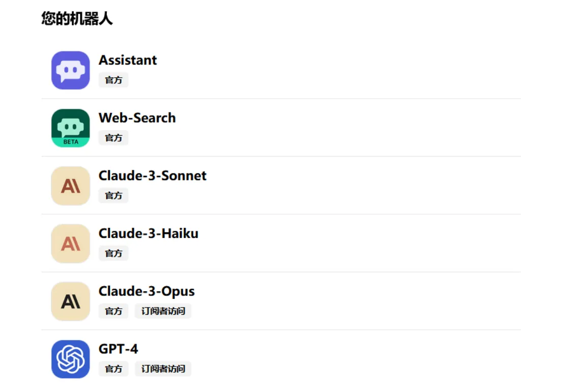Select the Claude-3-Sonnet name text
The height and width of the screenshot is (392, 583).
tap(153, 175)
